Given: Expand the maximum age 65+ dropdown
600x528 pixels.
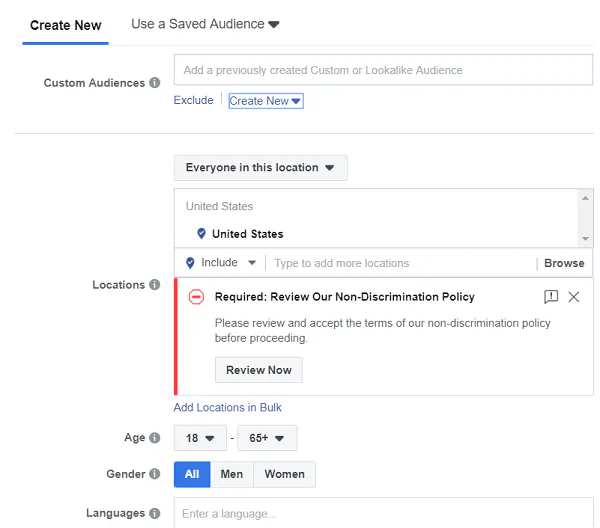Looking at the screenshot, I should pos(266,438).
